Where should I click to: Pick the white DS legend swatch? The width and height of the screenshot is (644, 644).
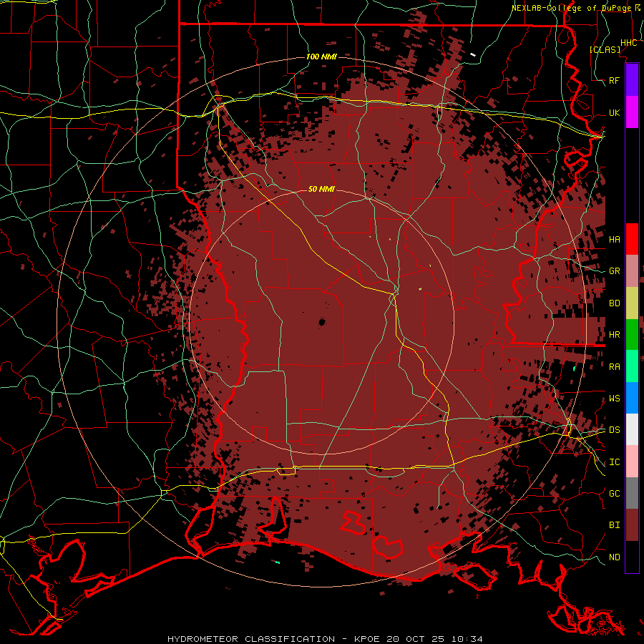[632, 429]
